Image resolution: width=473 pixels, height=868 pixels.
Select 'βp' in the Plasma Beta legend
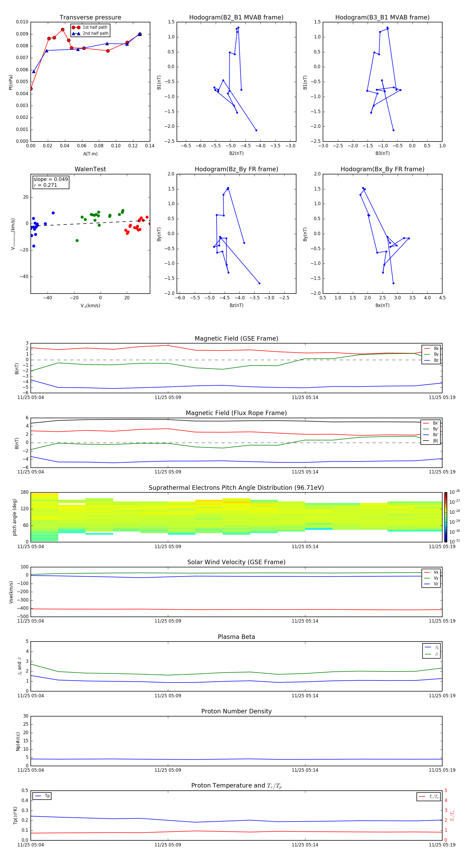[431, 647]
